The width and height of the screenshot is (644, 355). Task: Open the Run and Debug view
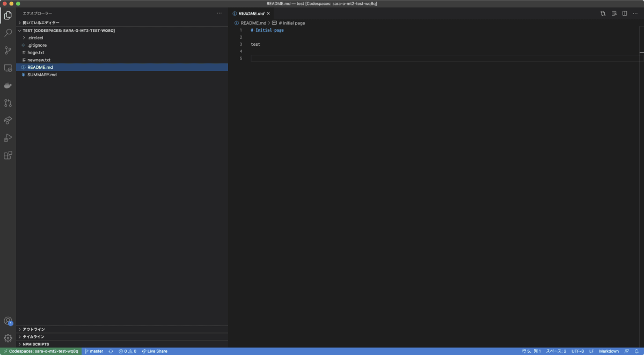point(8,138)
